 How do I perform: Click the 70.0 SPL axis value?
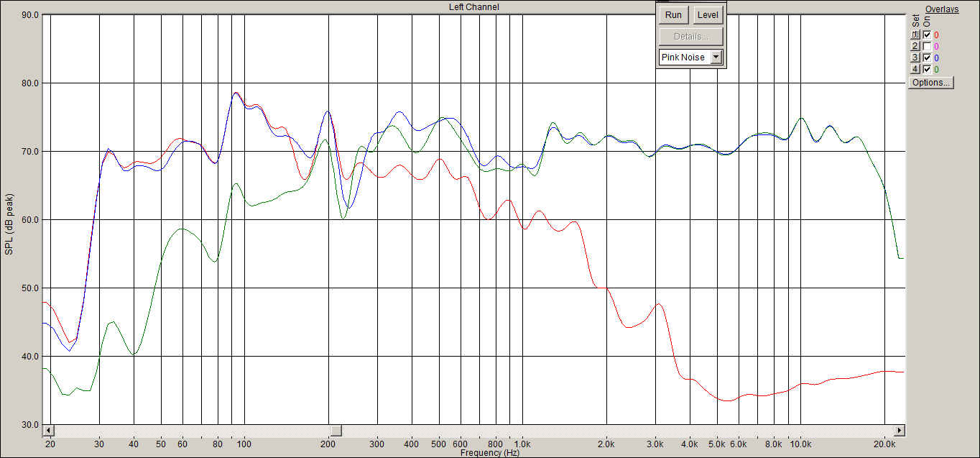[30, 151]
